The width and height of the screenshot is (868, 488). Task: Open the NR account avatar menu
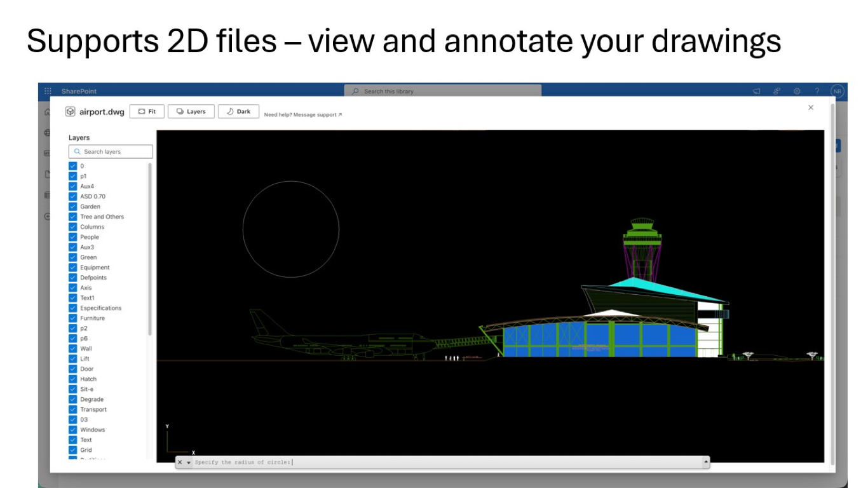point(838,91)
